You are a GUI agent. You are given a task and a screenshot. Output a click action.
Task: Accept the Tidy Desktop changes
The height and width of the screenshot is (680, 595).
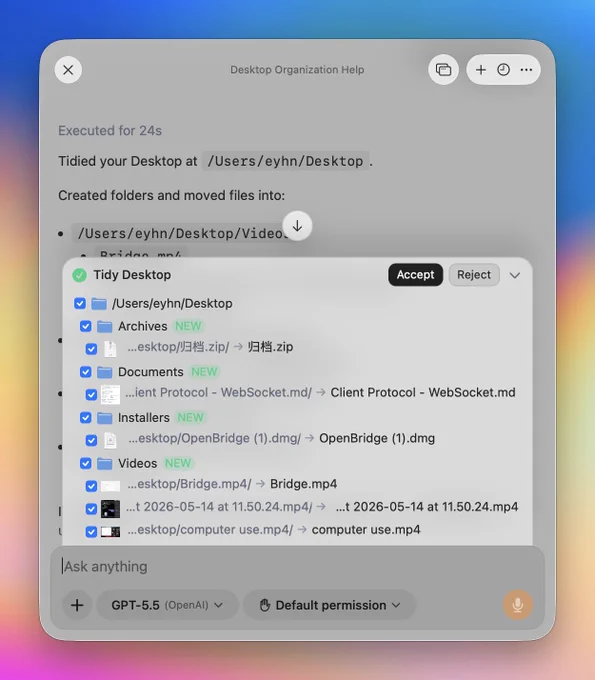(x=415, y=275)
